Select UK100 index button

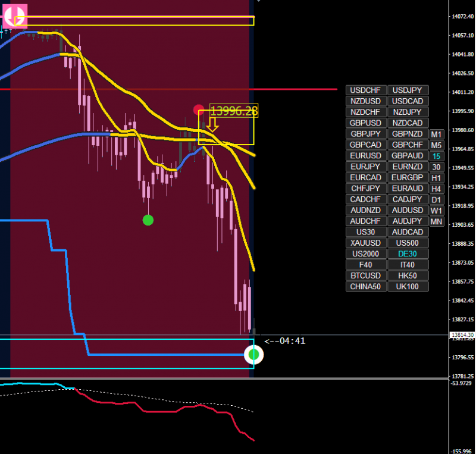pyautogui.click(x=408, y=287)
